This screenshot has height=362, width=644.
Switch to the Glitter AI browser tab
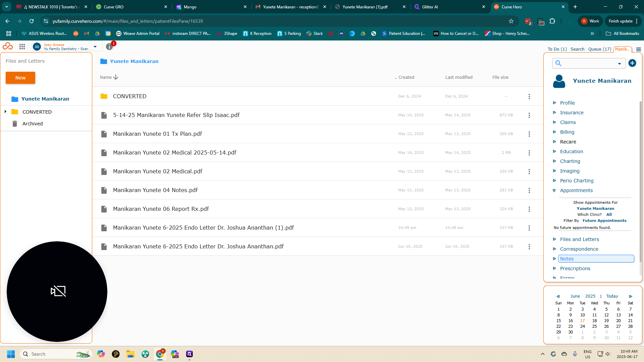point(449,7)
